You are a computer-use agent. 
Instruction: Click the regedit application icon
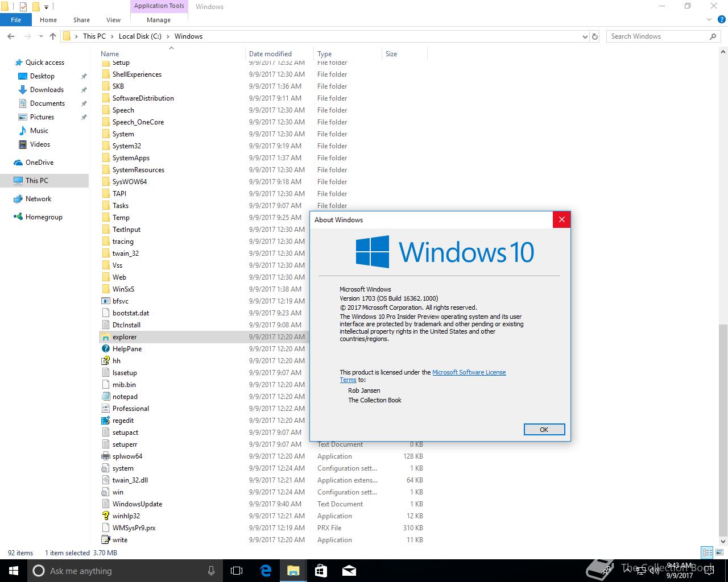tap(105, 421)
